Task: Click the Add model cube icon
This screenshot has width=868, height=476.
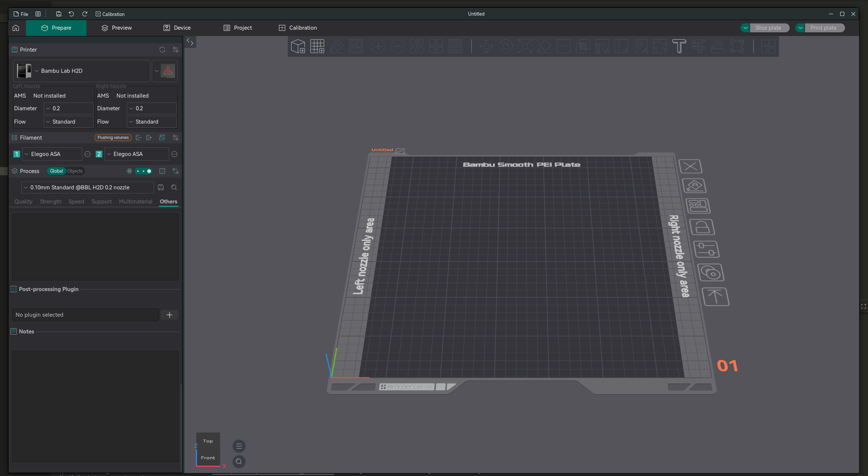Action: 298,46
